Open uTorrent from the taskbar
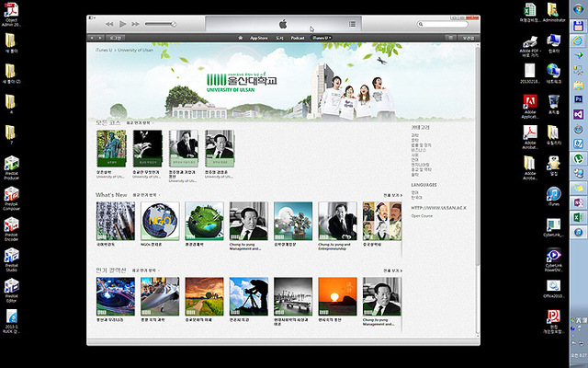Screen dimensions: 588x368 click(x=578, y=158)
